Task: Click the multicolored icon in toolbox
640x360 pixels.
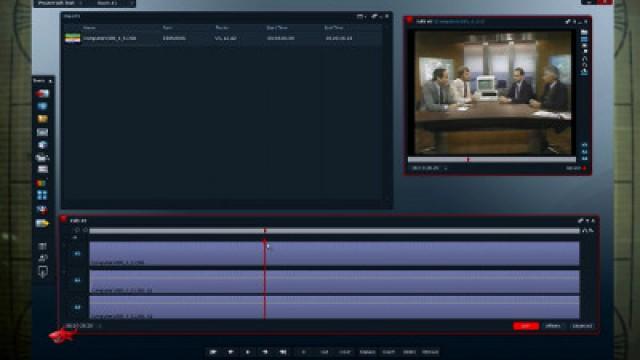Action: (41, 183)
